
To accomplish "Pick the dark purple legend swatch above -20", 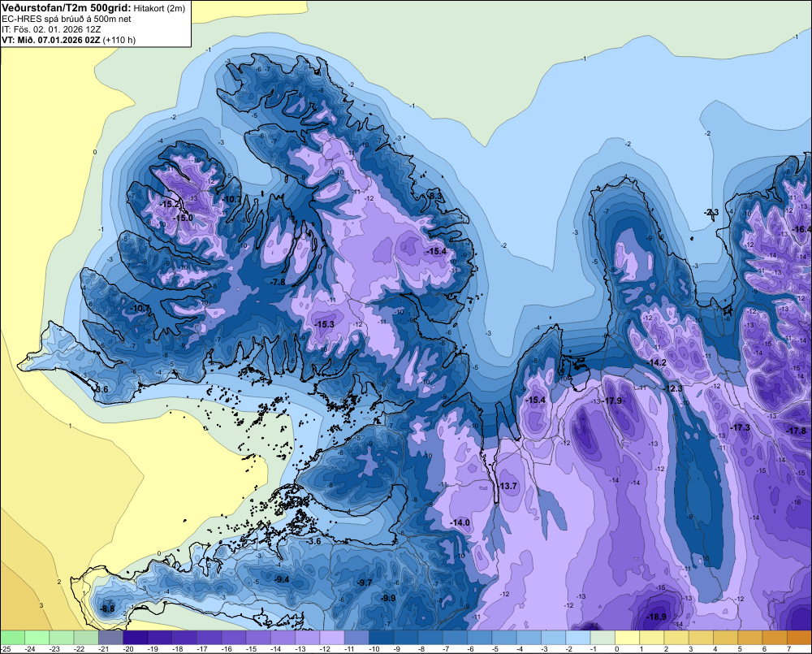I will tap(135, 637).
